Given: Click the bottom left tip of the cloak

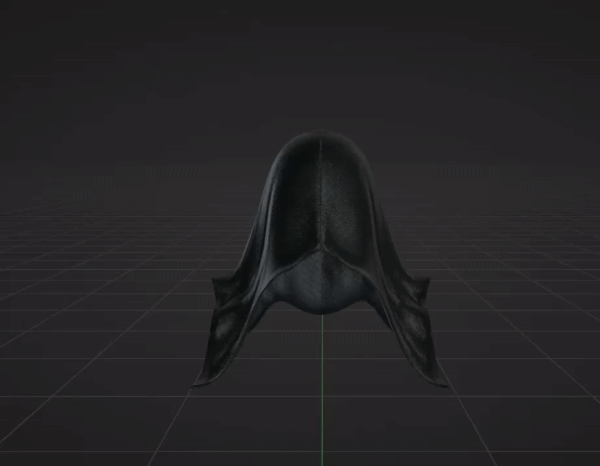Looking at the screenshot, I should click(199, 382).
